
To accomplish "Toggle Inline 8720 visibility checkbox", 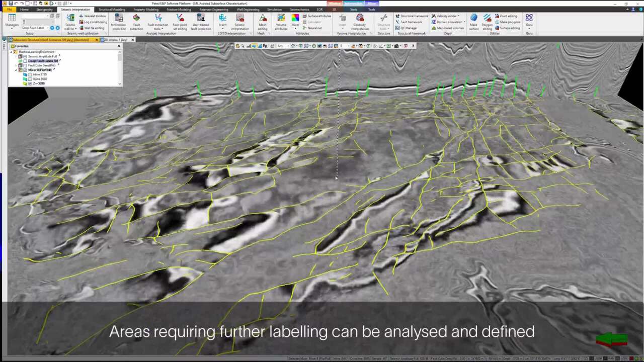I will point(30,74).
